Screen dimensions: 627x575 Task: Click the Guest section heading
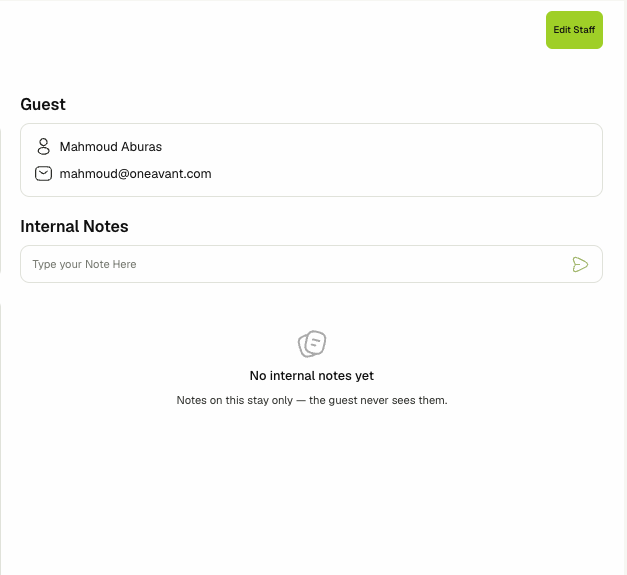43,104
